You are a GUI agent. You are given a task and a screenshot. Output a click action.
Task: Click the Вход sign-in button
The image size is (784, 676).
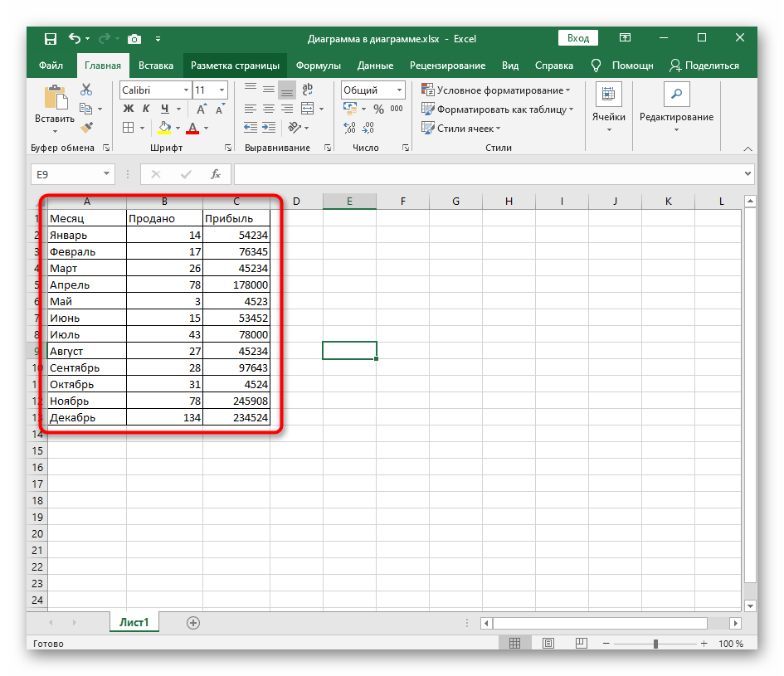point(578,38)
